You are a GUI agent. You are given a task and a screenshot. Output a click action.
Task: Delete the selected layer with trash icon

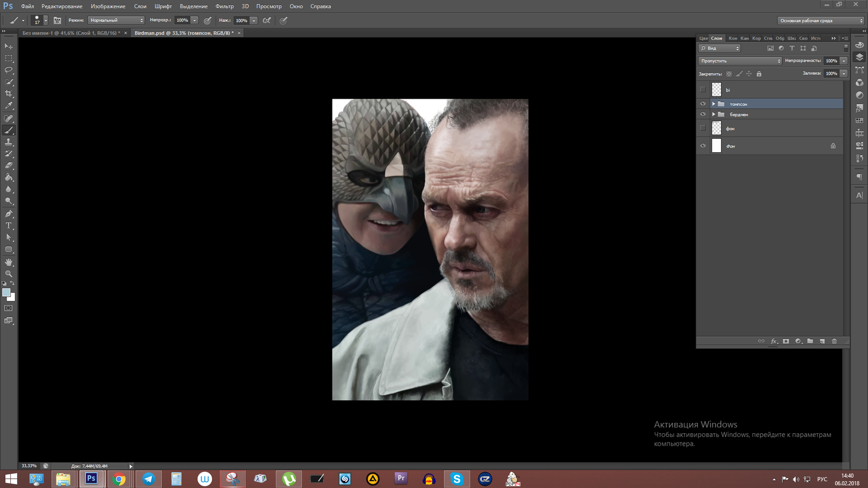pos(834,341)
